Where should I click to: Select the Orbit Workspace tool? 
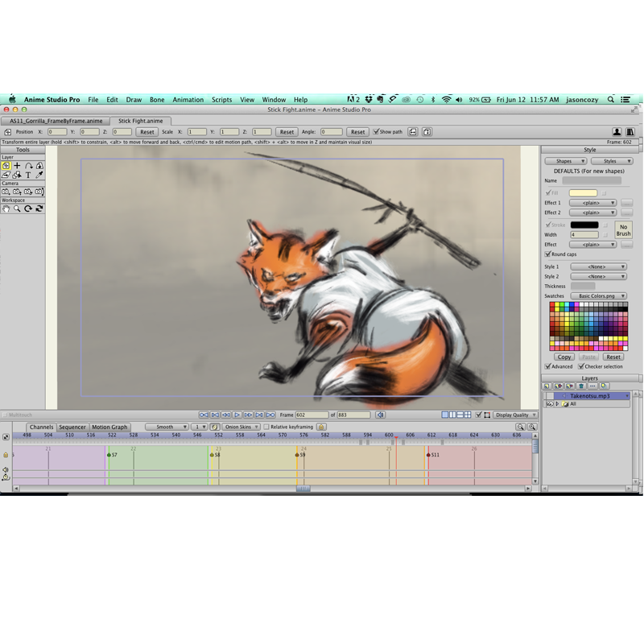39,208
